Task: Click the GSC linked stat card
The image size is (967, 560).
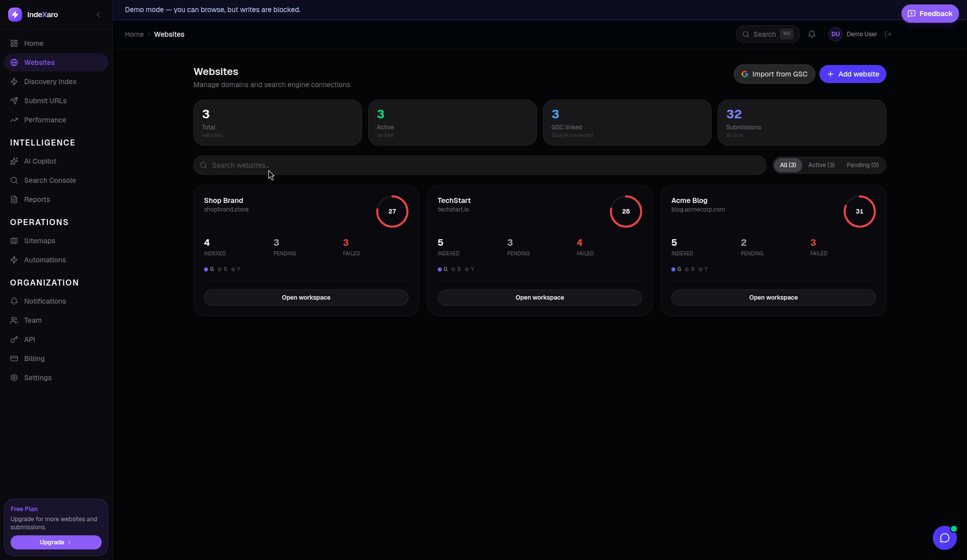Action: click(627, 122)
